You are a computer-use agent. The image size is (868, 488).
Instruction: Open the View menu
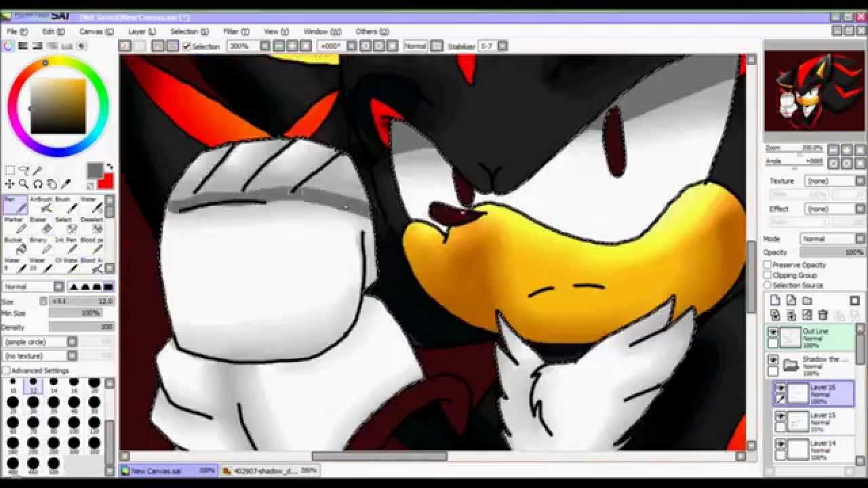coord(276,31)
